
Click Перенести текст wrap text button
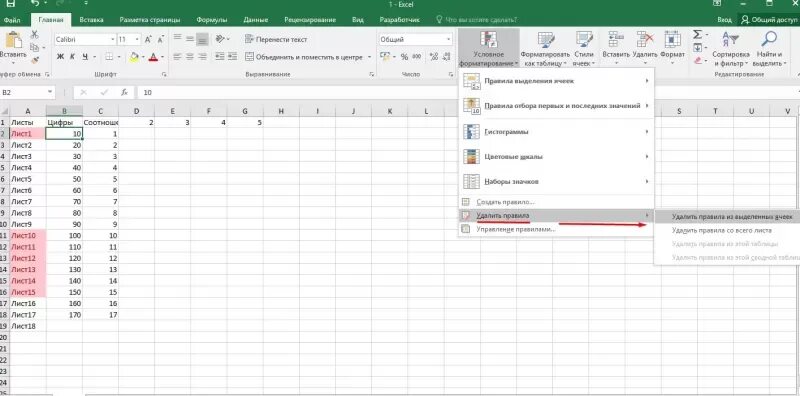click(x=276, y=39)
